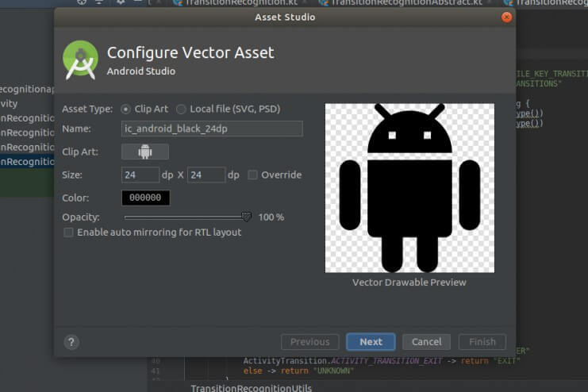
Task: Click the height size field
Action: pyautogui.click(x=206, y=175)
